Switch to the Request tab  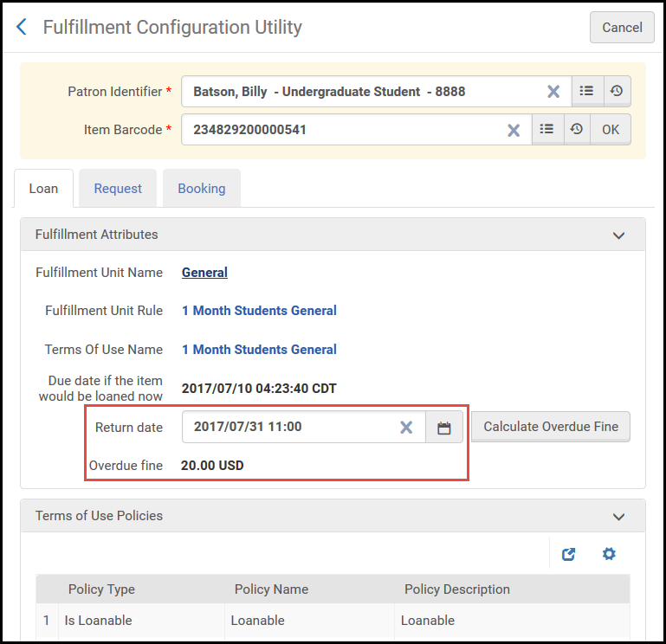[x=118, y=189]
